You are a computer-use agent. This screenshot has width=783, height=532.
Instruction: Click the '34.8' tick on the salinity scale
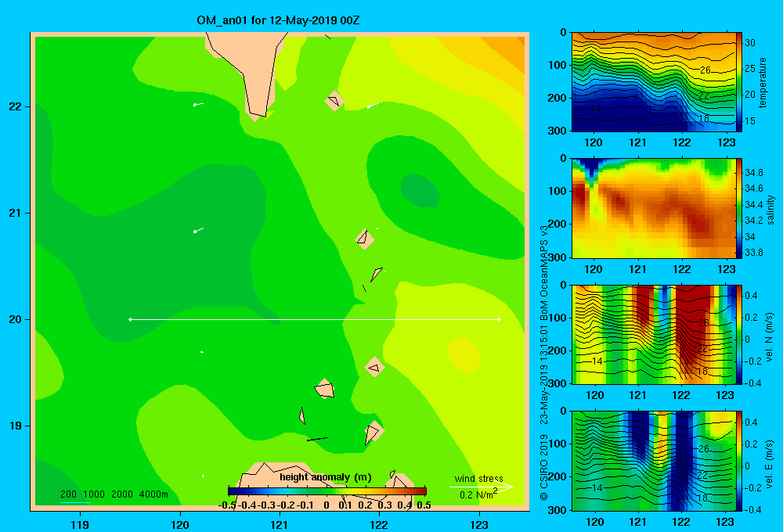(x=754, y=173)
